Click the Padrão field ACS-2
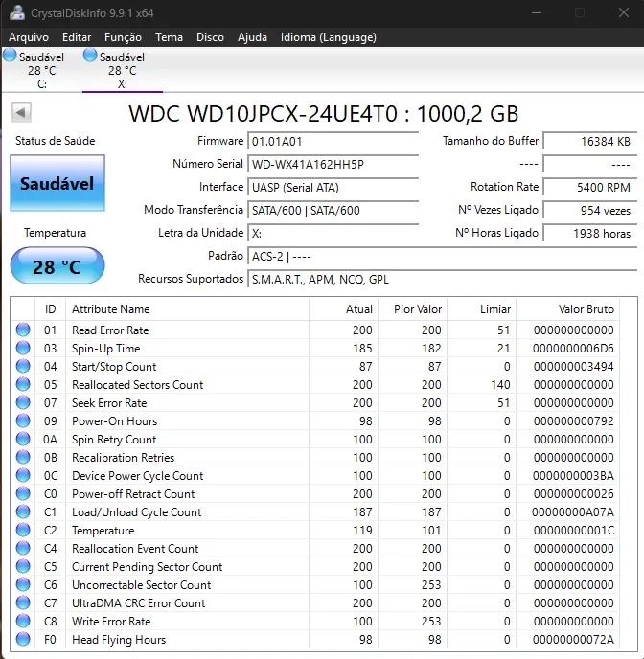The width and height of the screenshot is (644, 659). (442, 257)
